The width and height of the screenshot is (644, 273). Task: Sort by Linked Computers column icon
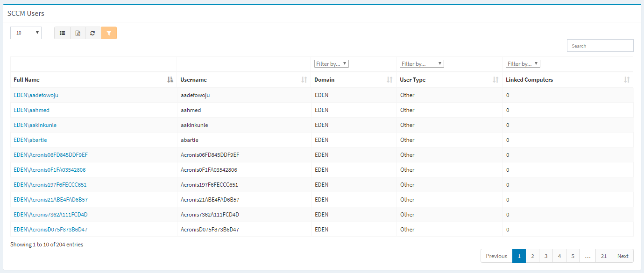point(627,80)
